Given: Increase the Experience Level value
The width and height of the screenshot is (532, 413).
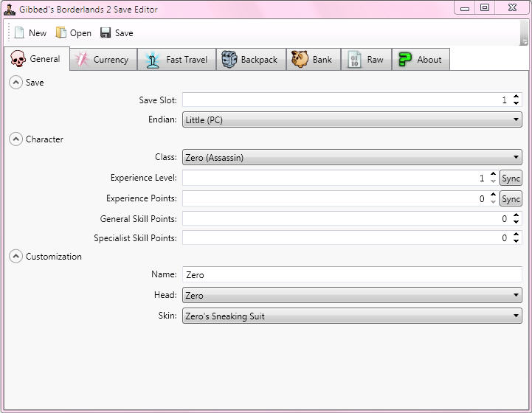Looking at the screenshot, I should 494,174.
